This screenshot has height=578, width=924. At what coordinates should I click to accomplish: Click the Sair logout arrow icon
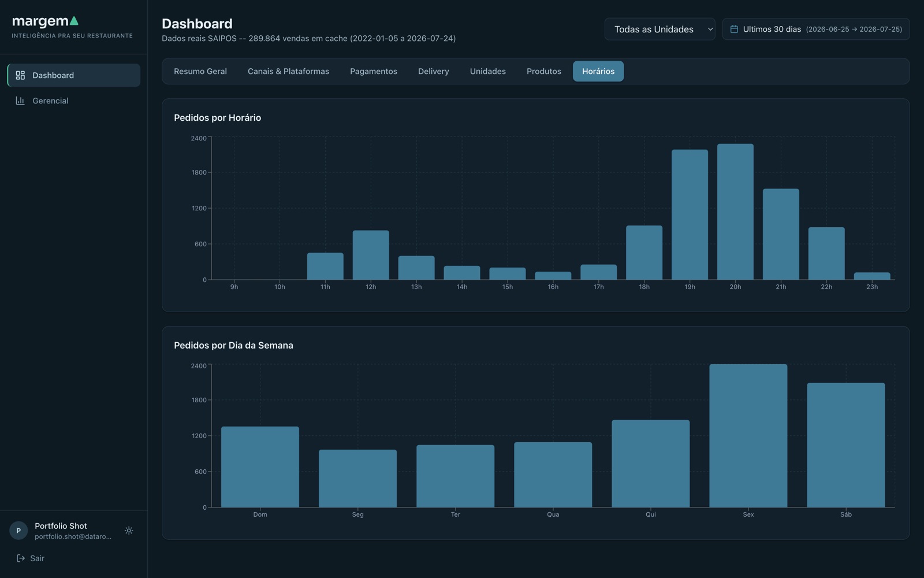click(21, 558)
